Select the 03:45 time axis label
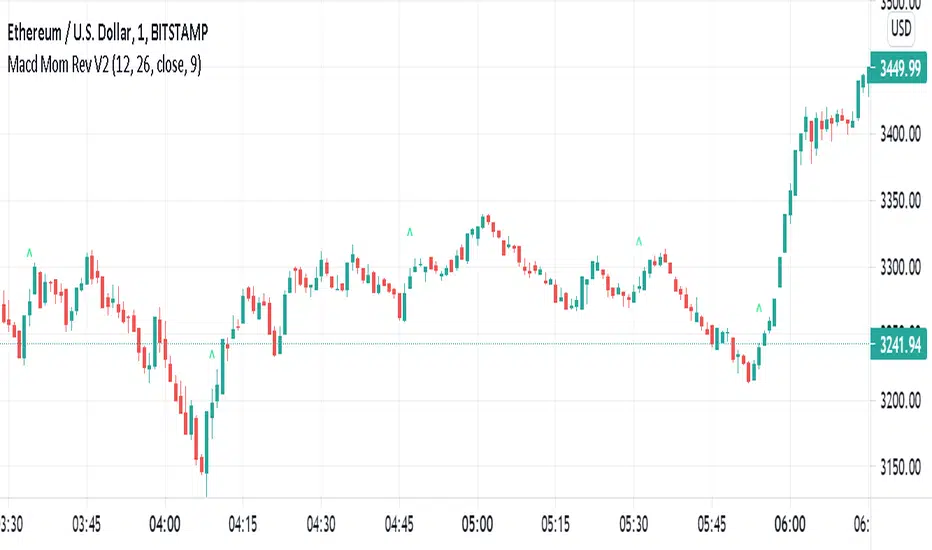Viewport: 932px width, 550px height. pos(87,523)
